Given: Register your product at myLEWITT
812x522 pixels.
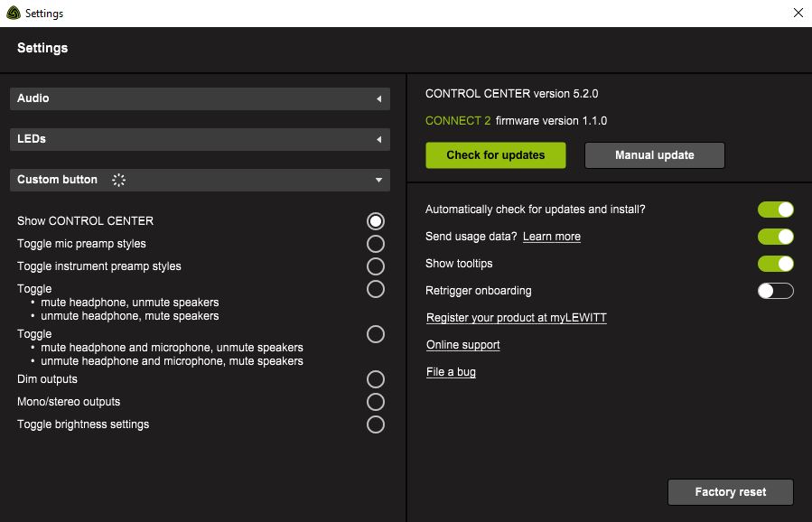Looking at the screenshot, I should [516, 317].
